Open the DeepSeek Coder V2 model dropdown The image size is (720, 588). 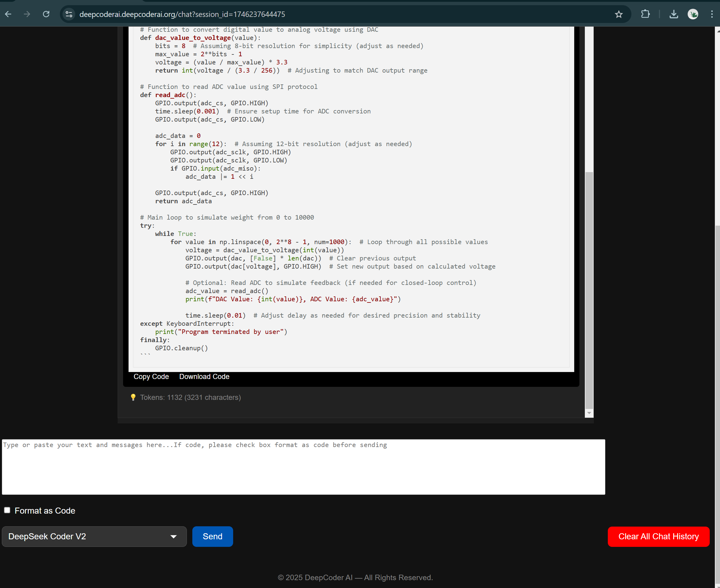[x=94, y=537]
